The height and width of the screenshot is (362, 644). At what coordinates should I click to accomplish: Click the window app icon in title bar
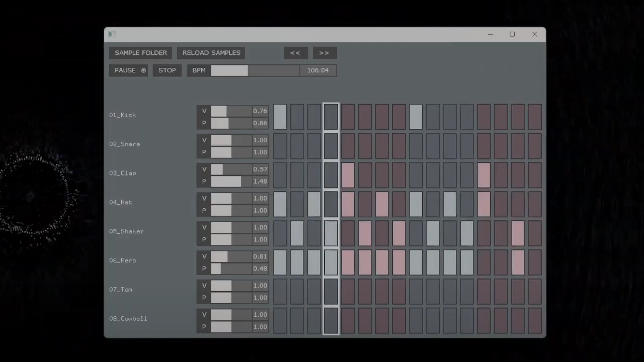[x=112, y=34]
